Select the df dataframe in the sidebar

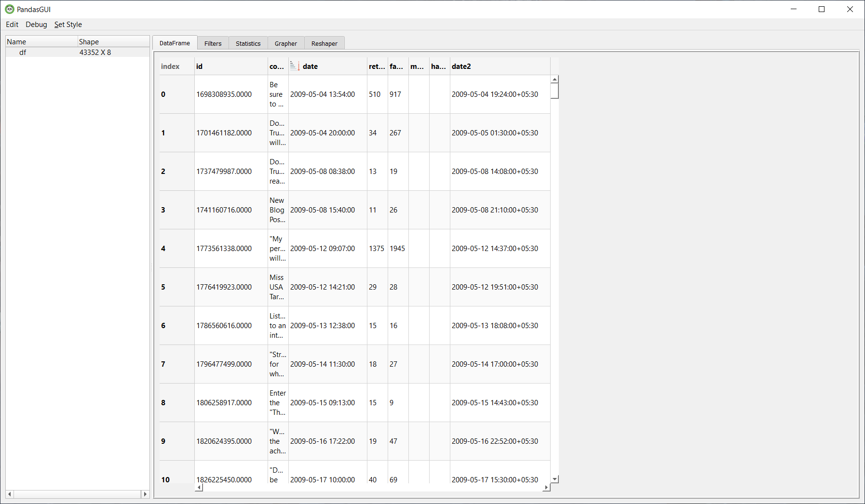pyautogui.click(x=23, y=52)
